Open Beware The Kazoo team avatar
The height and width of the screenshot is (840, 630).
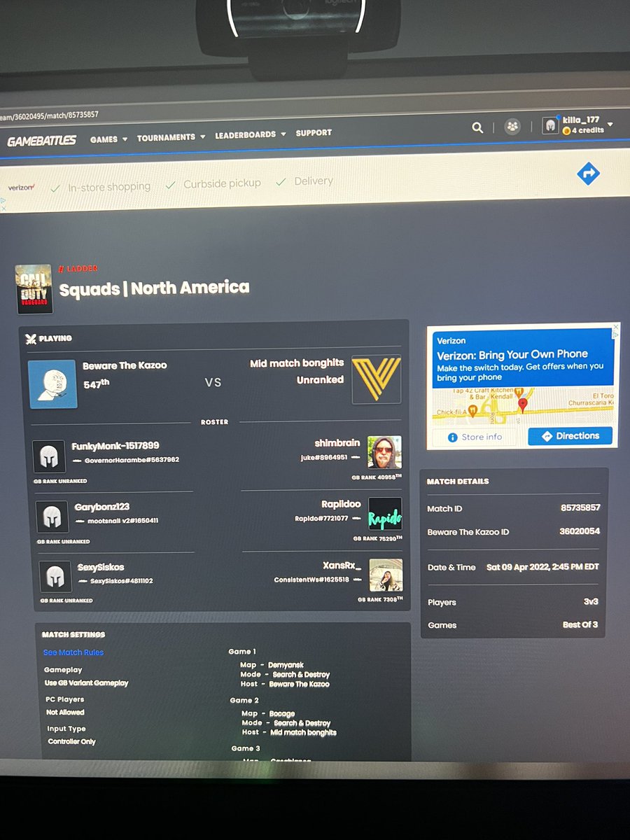click(x=53, y=384)
